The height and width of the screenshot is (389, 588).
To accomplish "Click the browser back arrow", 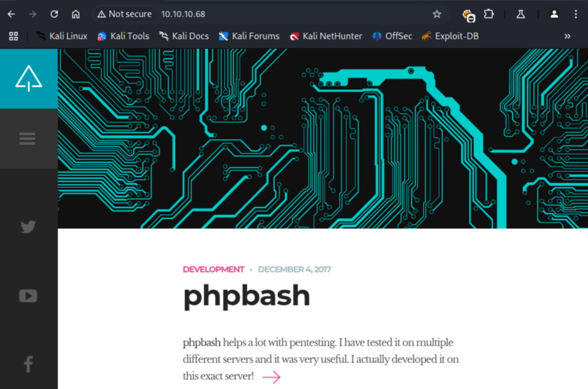I will pyautogui.click(x=11, y=14).
